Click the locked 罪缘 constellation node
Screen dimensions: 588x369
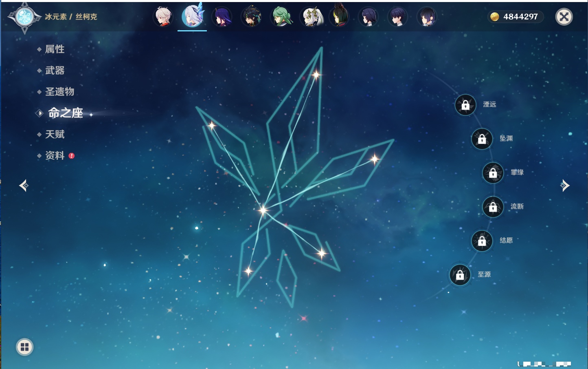[x=493, y=173]
